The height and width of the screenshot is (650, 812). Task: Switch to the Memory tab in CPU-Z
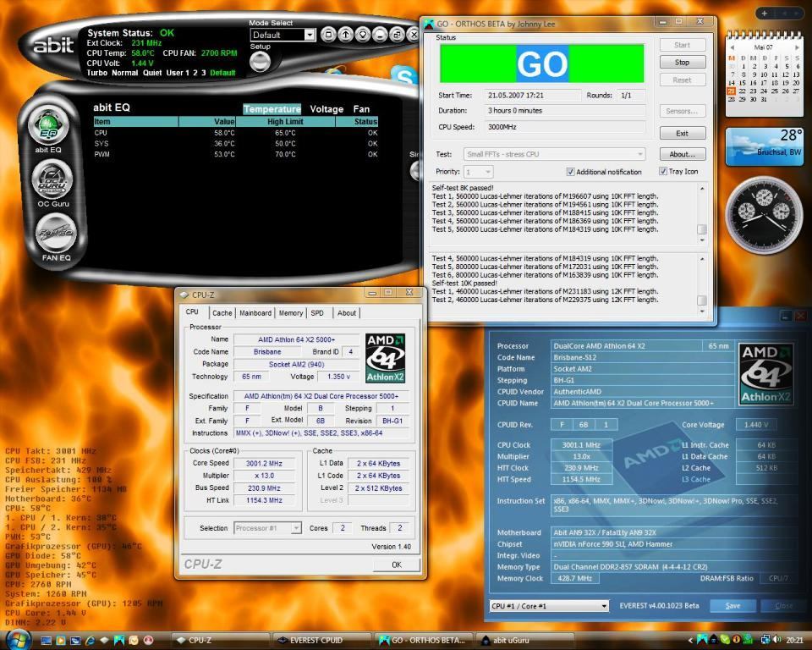pyautogui.click(x=291, y=313)
